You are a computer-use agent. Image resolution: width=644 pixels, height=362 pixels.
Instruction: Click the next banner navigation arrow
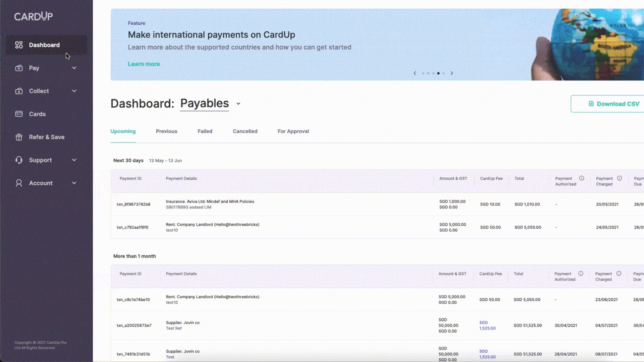click(x=451, y=73)
